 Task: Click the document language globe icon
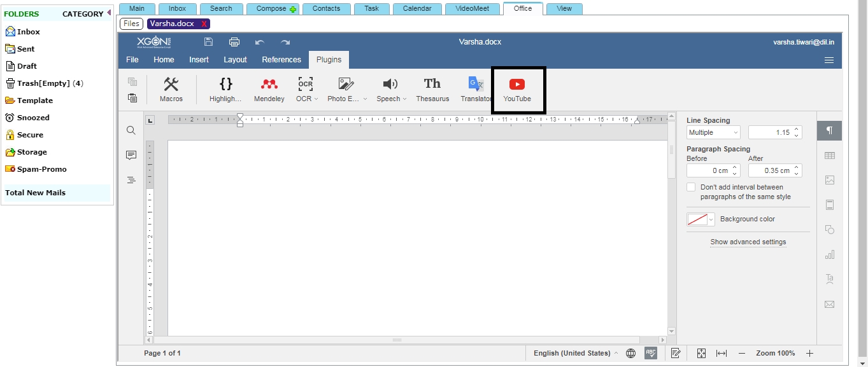pyautogui.click(x=630, y=353)
